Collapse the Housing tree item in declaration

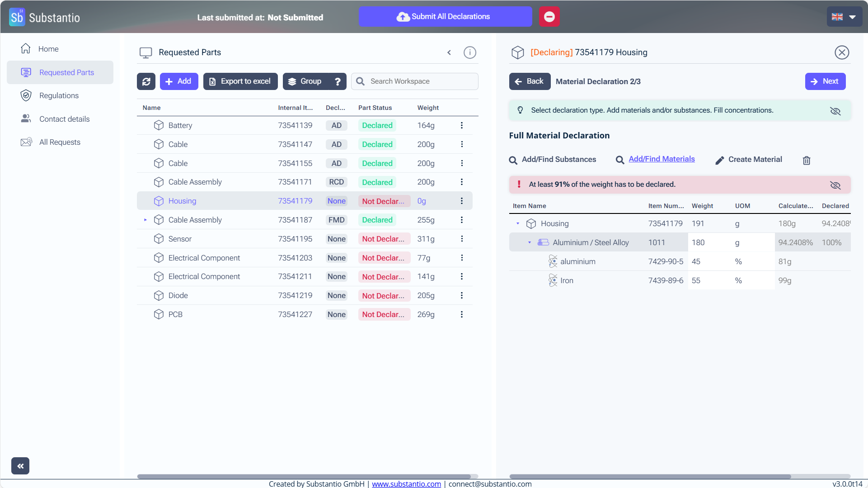pos(518,223)
